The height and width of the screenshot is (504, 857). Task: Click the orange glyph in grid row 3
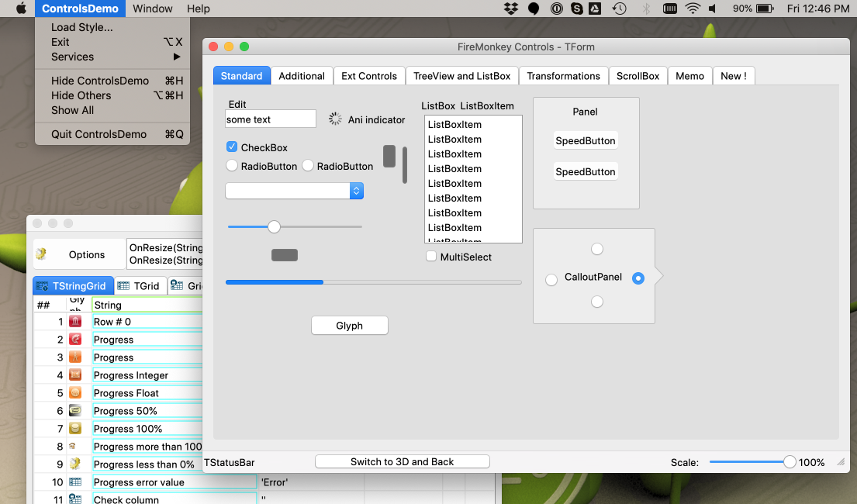[x=75, y=357]
